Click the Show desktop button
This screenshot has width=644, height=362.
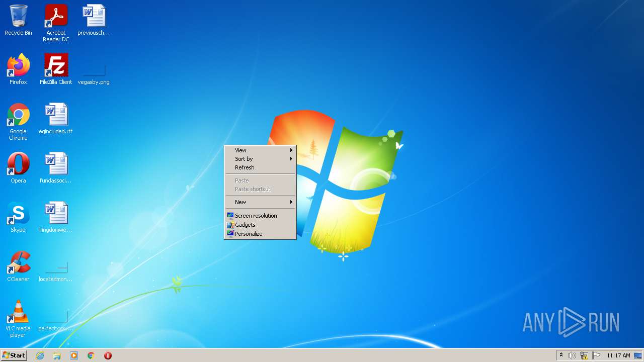coord(638,355)
